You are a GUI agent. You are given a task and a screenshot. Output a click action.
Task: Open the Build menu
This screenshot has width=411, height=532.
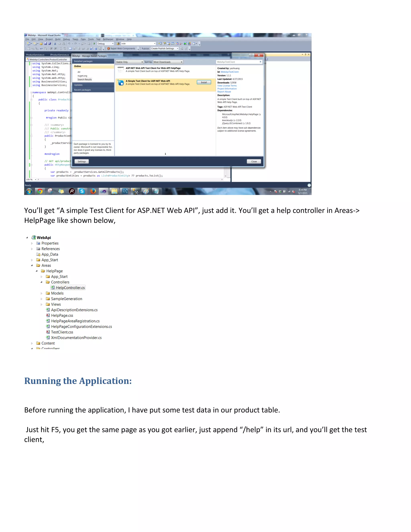tap(58, 39)
